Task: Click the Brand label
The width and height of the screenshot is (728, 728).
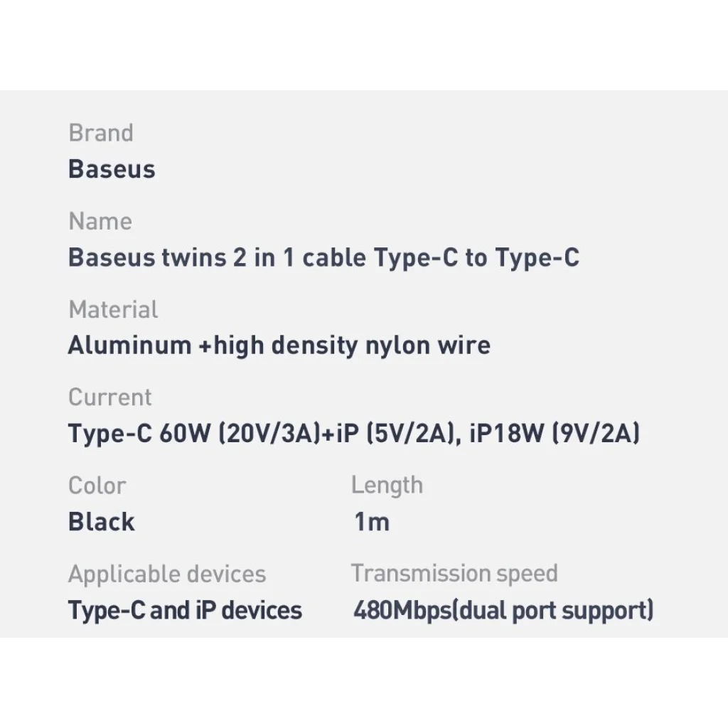Action: 100,133
